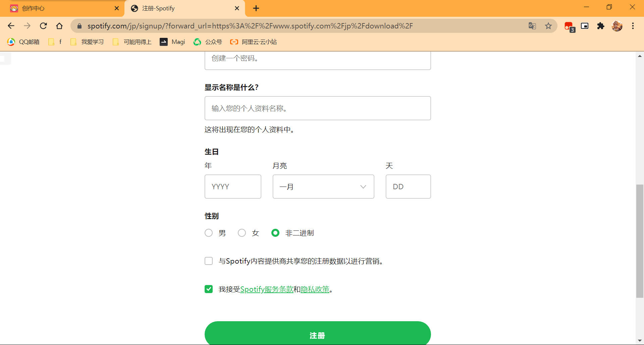Restore down the browser window

[x=609, y=7]
